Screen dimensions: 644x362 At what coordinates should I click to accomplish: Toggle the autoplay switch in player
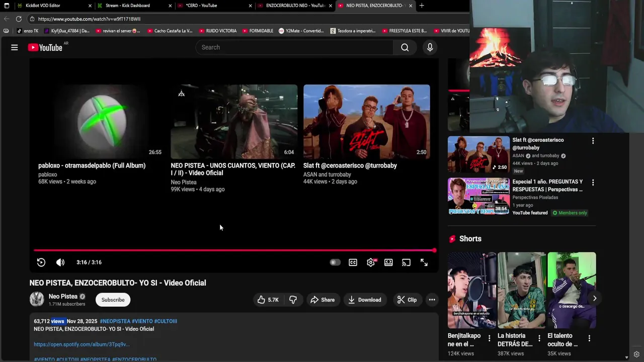click(x=335, y=262)
